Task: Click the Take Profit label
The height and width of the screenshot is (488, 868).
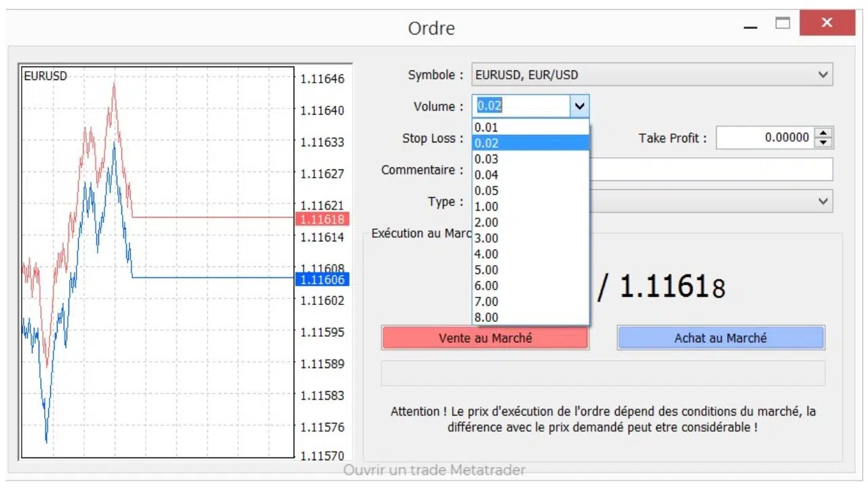Action: pos(673,138)
